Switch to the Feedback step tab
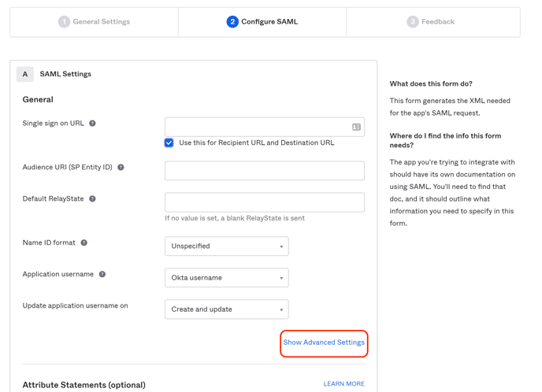The height and width of the screenshot is (392, 542). 432,22
